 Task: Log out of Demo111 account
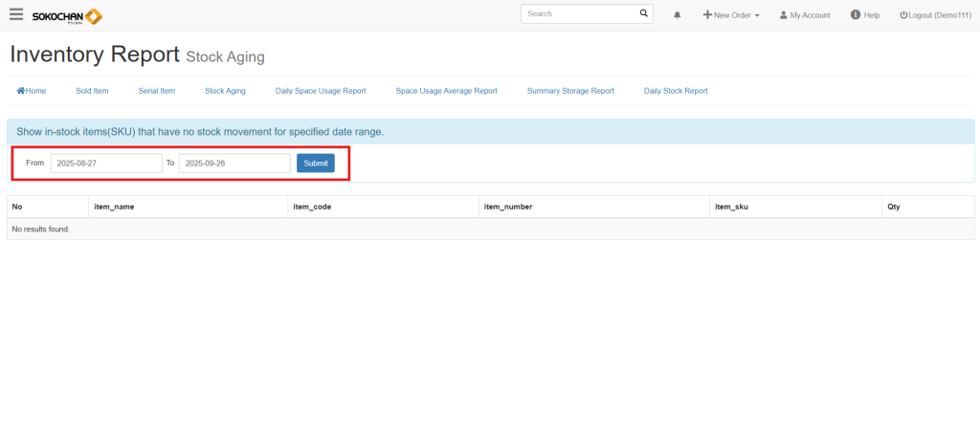coord(935,15)
